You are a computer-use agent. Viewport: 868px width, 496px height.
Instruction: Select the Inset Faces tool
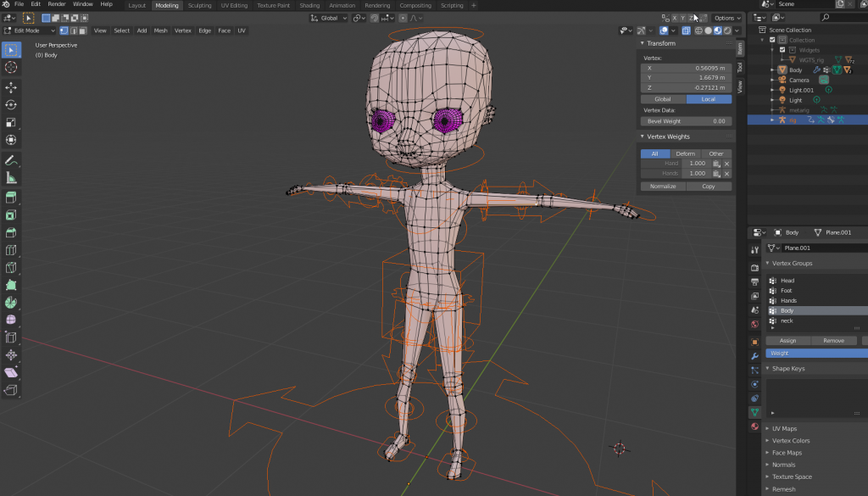click(11, 215)
